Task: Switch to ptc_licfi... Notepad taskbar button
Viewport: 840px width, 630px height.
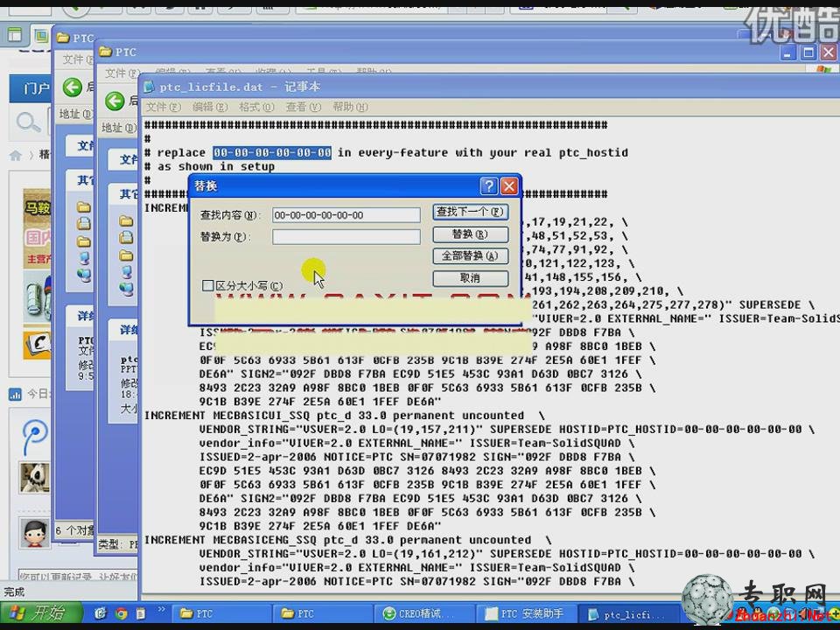Action: (628, 614)
